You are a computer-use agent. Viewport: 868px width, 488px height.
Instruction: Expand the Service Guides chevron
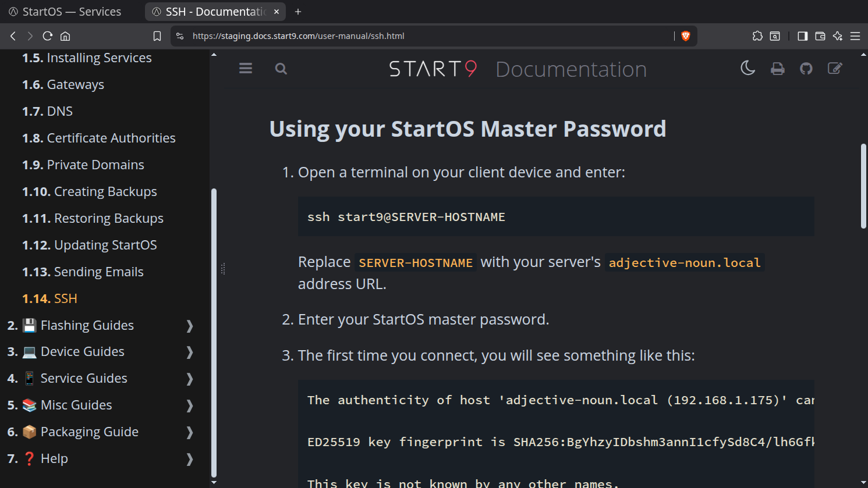(190, 379)
